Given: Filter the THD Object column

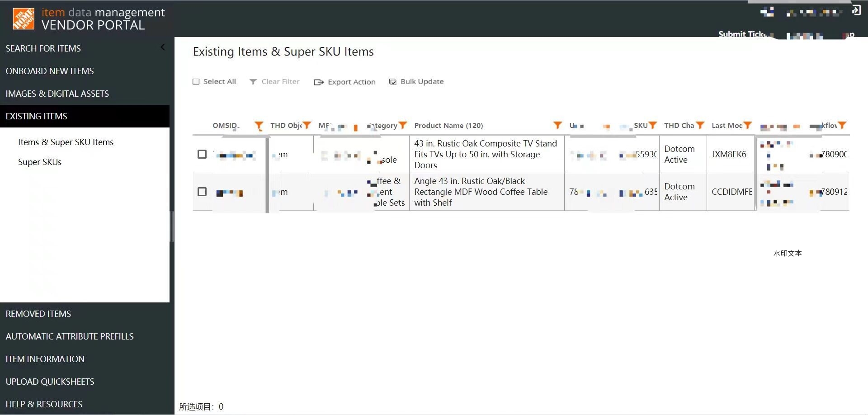Looking at the screenshot, I should pos(307,125).
